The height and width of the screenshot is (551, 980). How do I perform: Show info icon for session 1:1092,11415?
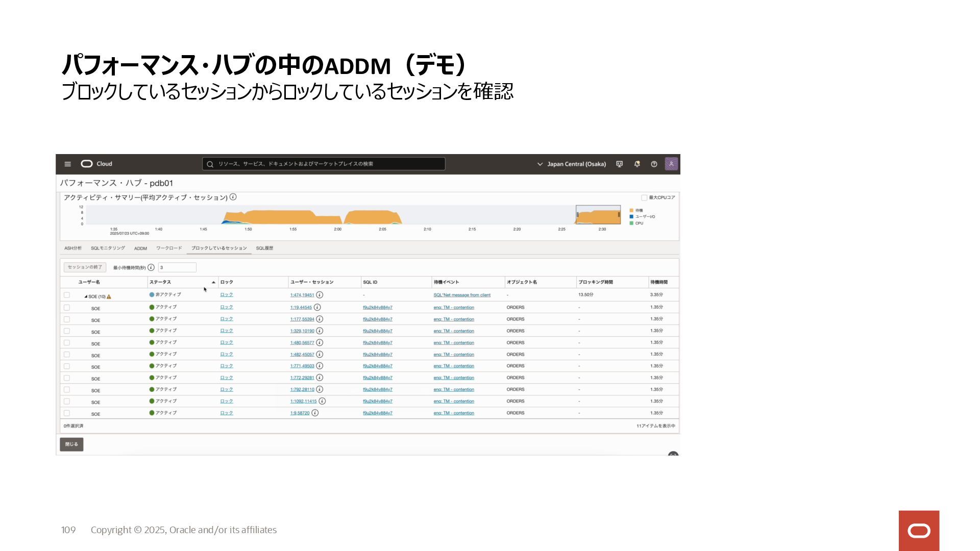(x=322, y=401)
